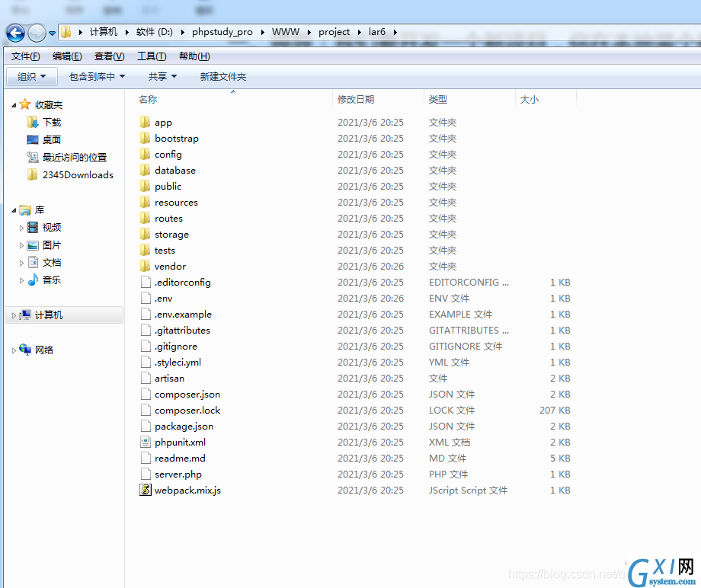Select the config folder icon
The height and width of the screenshot is (588, 701).
click(x=145, y=154)
